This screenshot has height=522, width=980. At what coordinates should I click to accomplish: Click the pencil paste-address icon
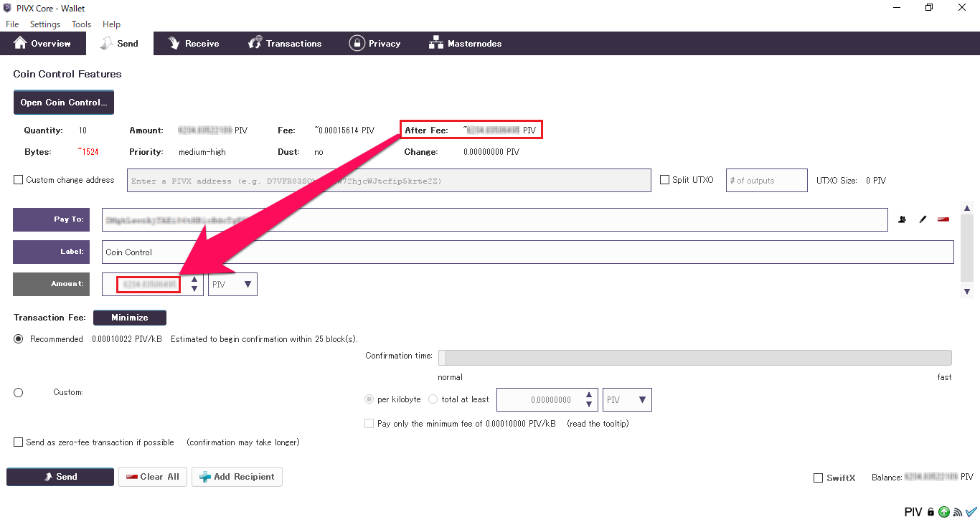click(923, 219)
